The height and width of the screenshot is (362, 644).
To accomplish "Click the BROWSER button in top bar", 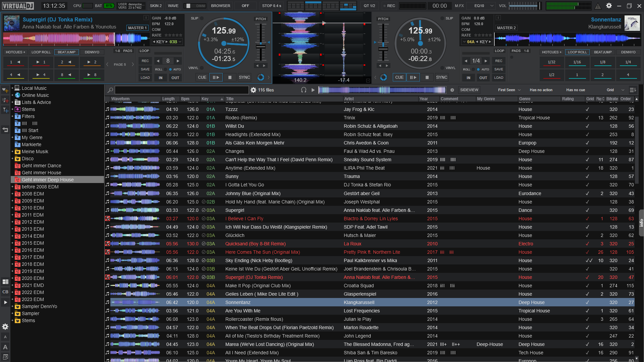I will point(220,6).
